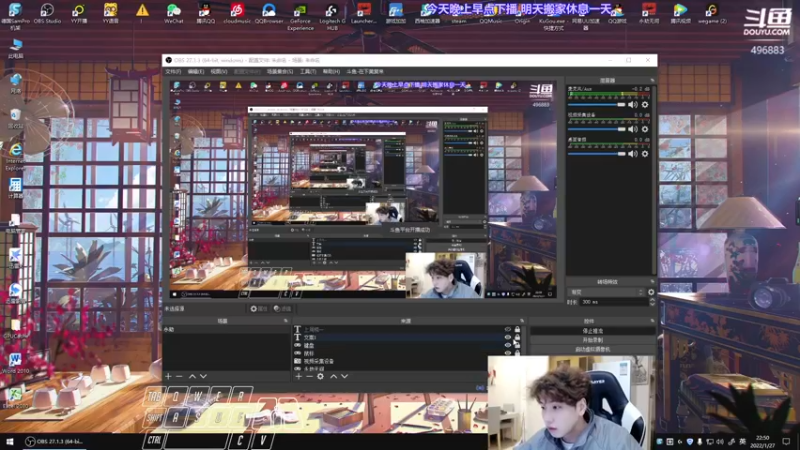Open the 文件(F) menu in OBS
Screen dimensions: 800x450
pyautogui.click(x=173, y=71)
